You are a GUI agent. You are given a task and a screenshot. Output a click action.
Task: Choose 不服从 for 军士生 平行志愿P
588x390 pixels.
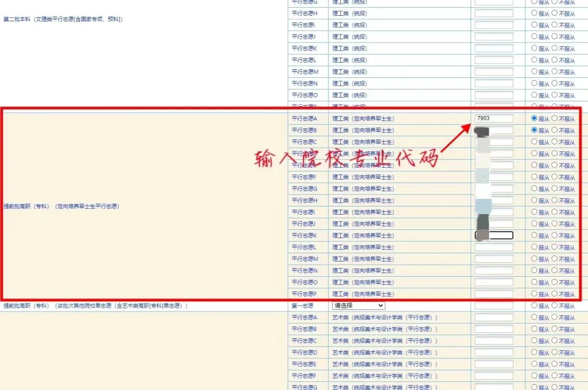click(554, 294)
